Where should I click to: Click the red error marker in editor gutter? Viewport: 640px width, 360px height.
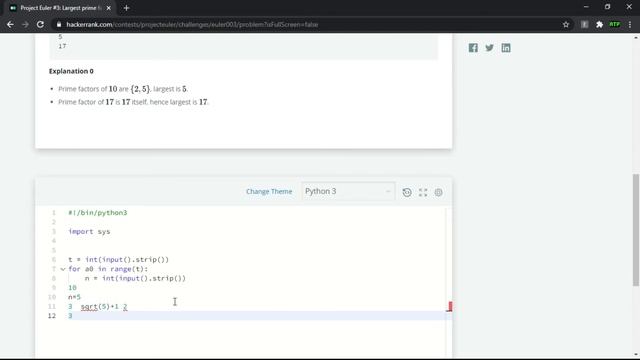pyautogui.click(x=450, y=306)
